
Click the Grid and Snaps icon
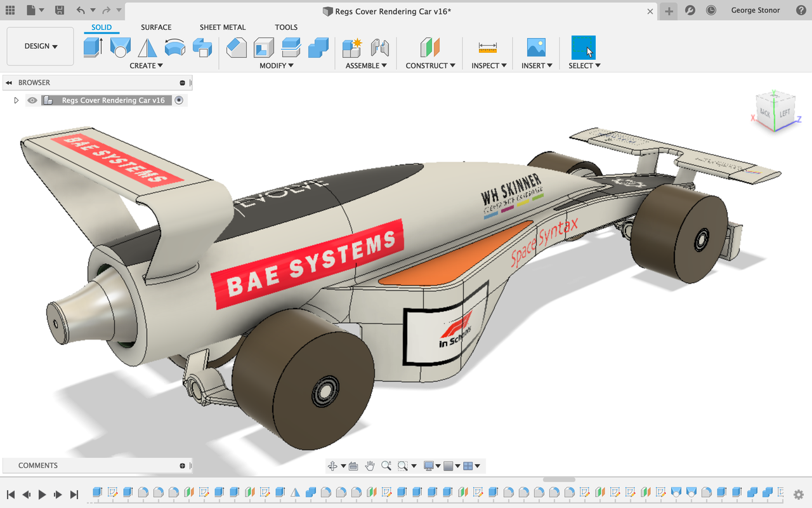(449, 466)
